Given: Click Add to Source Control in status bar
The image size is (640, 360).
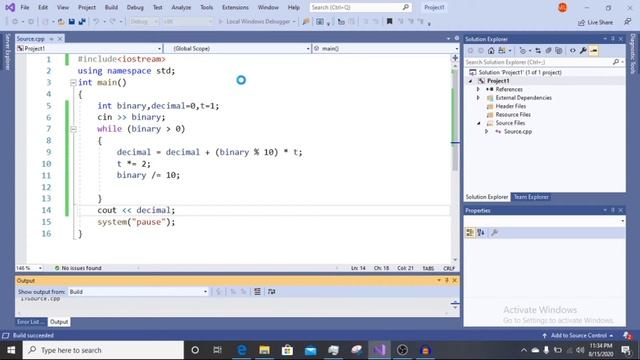Looking at the screenshot, I should pyautogui.click(x=578, y=336).
